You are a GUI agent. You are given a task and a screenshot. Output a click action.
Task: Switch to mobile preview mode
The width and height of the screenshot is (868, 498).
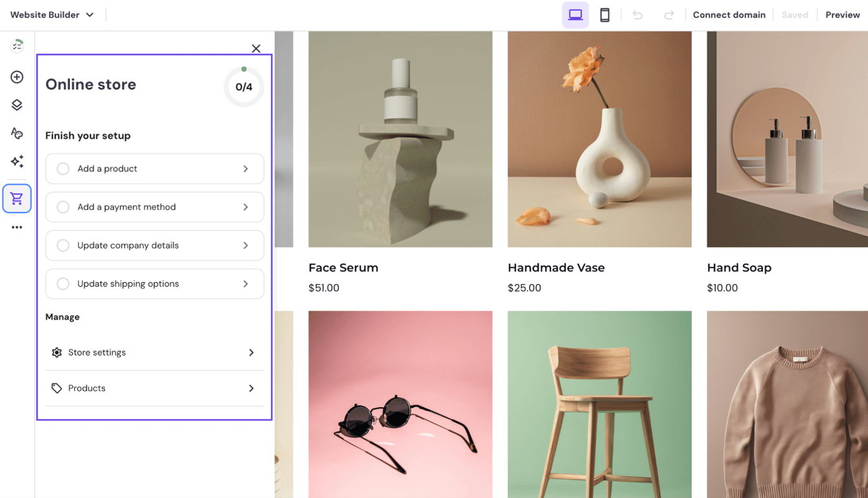(x=604, y=14)
